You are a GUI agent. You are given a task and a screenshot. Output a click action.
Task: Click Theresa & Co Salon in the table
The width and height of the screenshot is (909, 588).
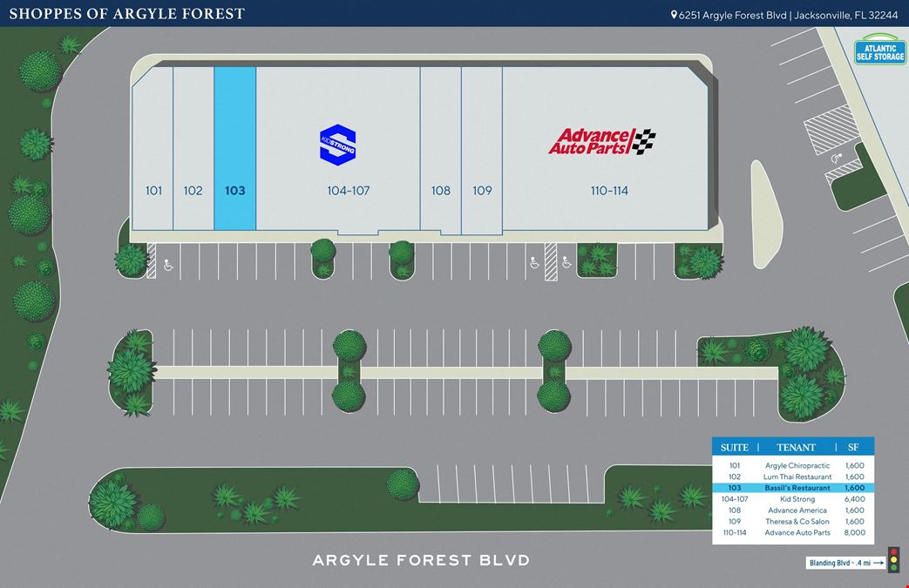point(797,522)
